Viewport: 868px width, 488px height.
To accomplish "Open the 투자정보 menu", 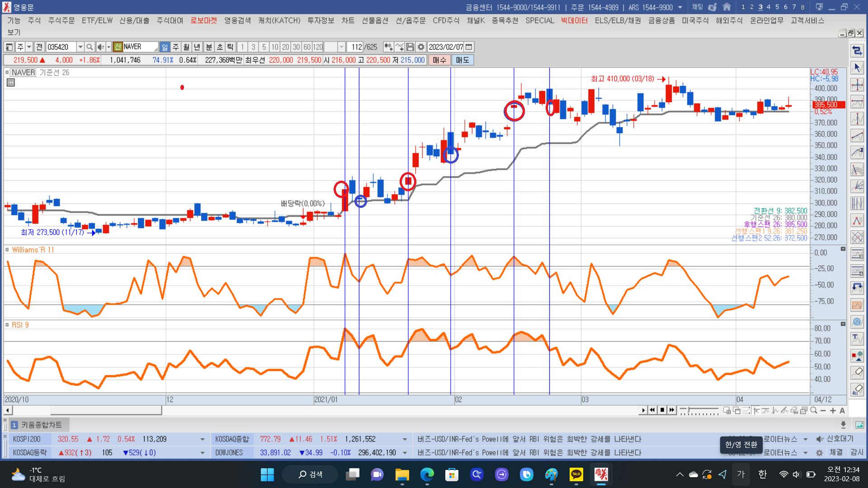I will click(x=321, y=21).
